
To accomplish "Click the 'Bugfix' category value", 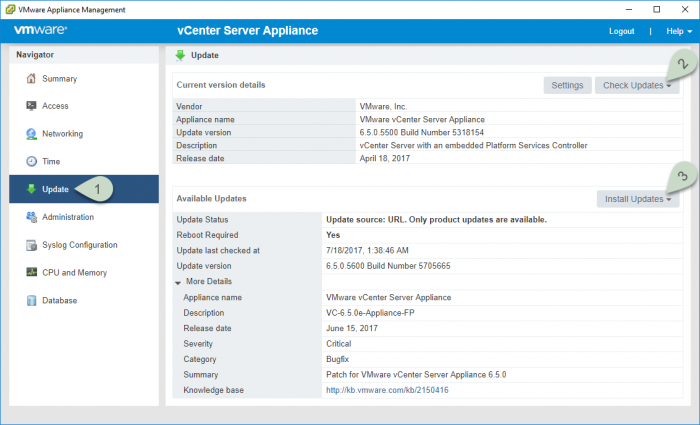I will click(x=338, y=359).
